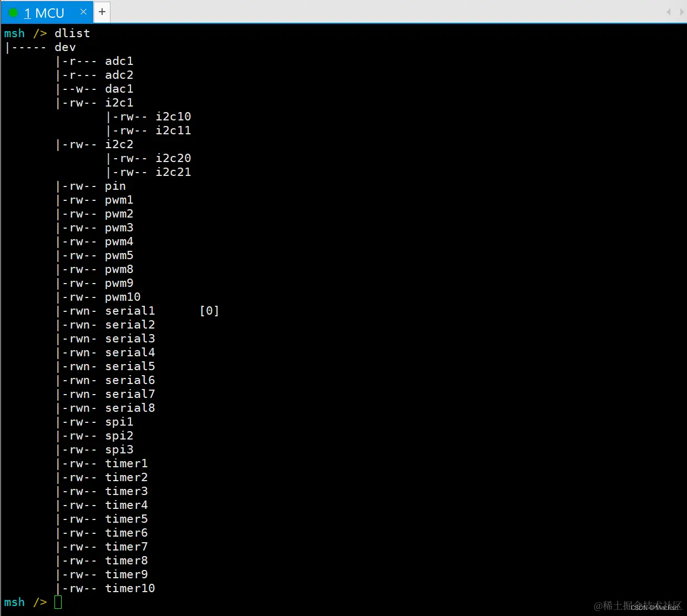Select the timer2 entry
This screenshot has height=616, width=687.
point(127,477)
